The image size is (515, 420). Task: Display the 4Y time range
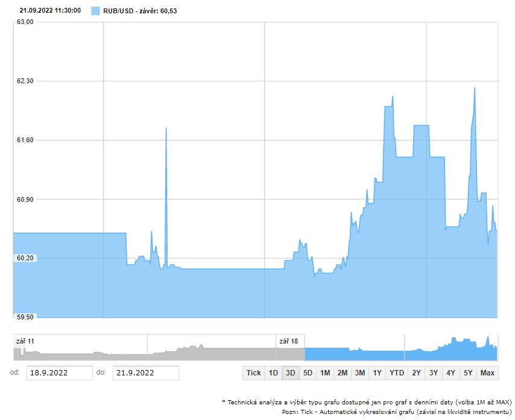[450, 373]
